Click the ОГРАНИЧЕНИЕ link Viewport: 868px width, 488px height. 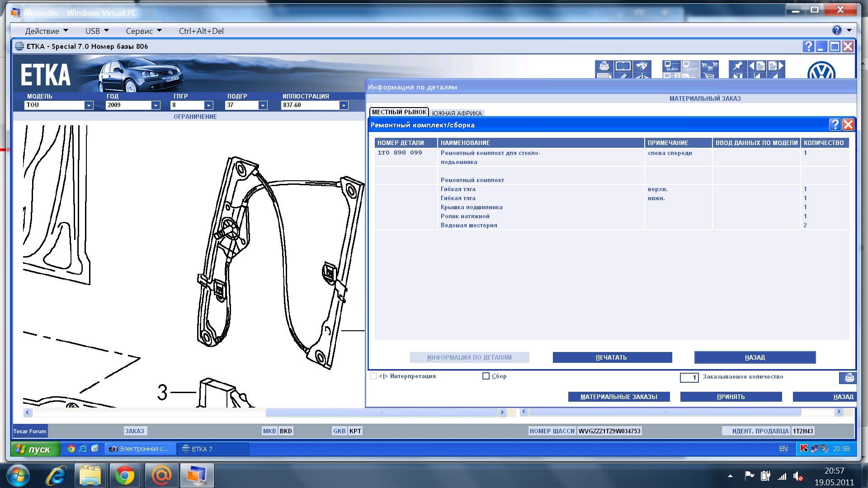(x=195, y=117)
